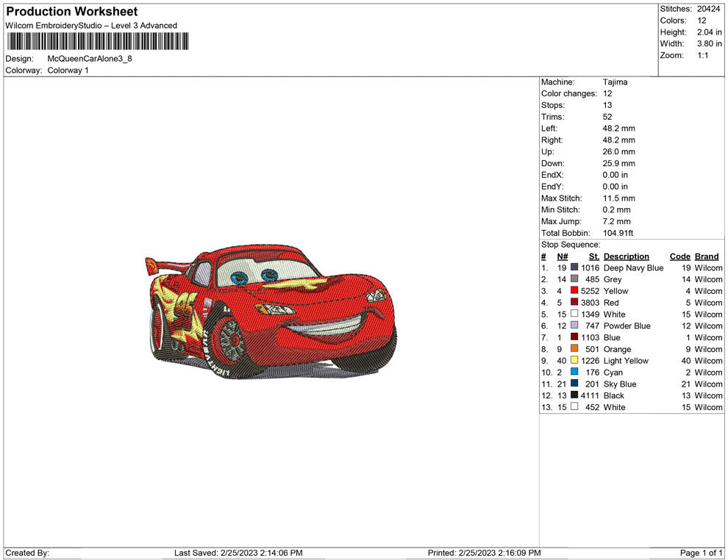Click the Brand column header

[707, 256]
